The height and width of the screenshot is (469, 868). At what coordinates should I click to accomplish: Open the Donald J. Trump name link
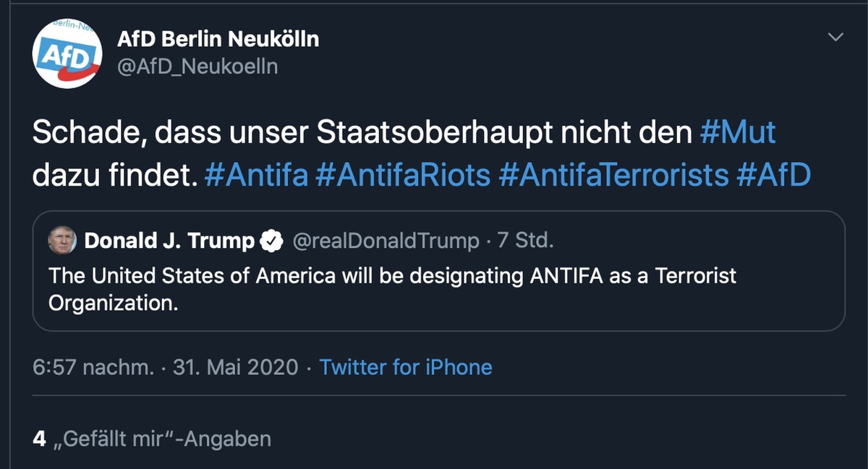click(x=169, y=241)
